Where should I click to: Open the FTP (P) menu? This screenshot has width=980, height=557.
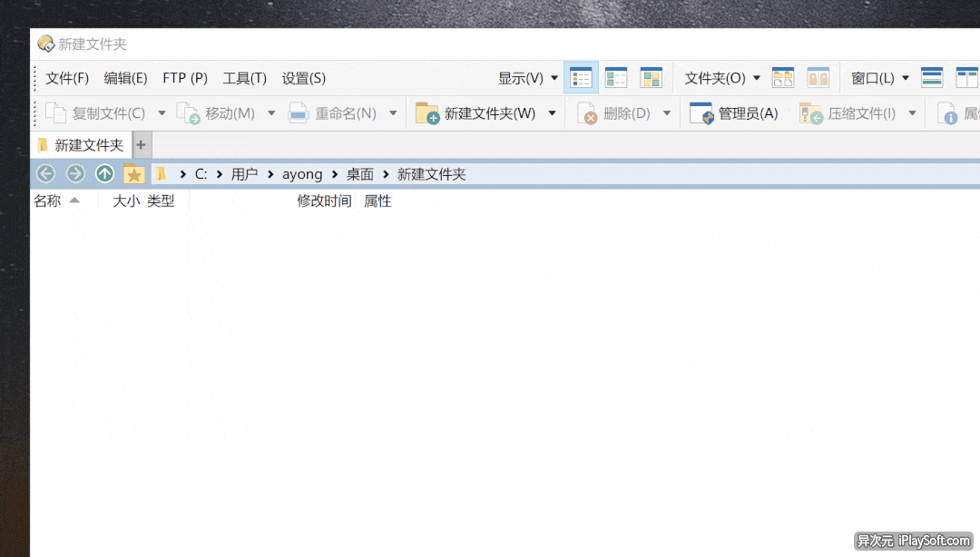pos(185,78)
